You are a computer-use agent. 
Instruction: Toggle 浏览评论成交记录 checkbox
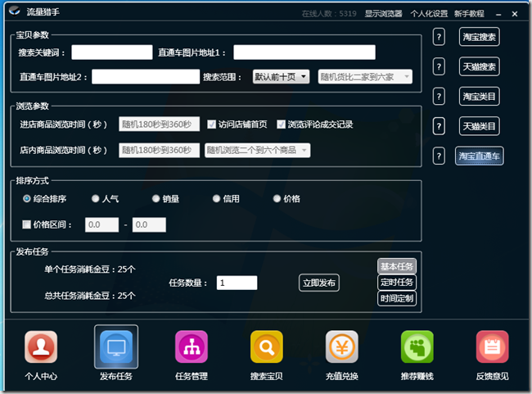coord(281,125)
